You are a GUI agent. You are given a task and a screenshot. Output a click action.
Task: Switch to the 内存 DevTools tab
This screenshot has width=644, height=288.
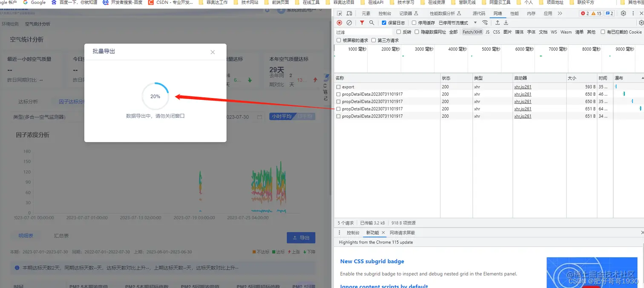pos(531,14)
